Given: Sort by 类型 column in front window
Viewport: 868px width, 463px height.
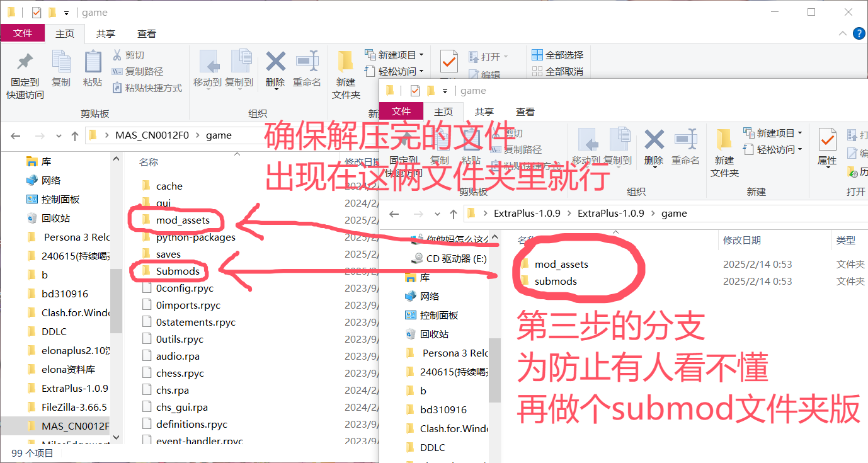Looking at the screenshot, I should 846,240.
